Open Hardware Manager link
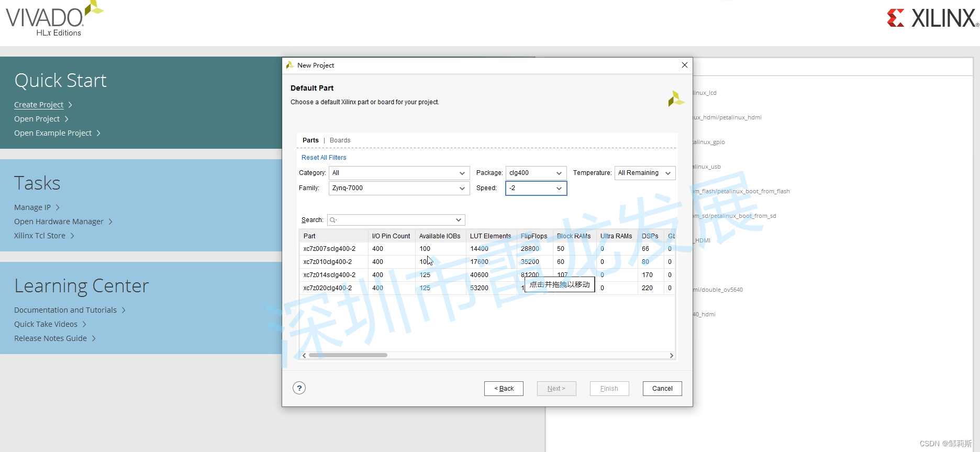The width and height of the screenshot is (980, 452). click(x=59, y=222)
